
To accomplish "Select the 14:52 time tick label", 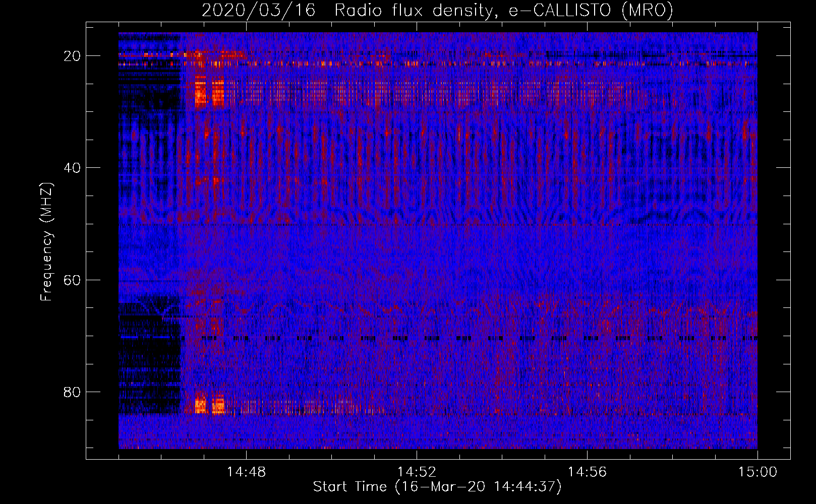I will 417,472.
